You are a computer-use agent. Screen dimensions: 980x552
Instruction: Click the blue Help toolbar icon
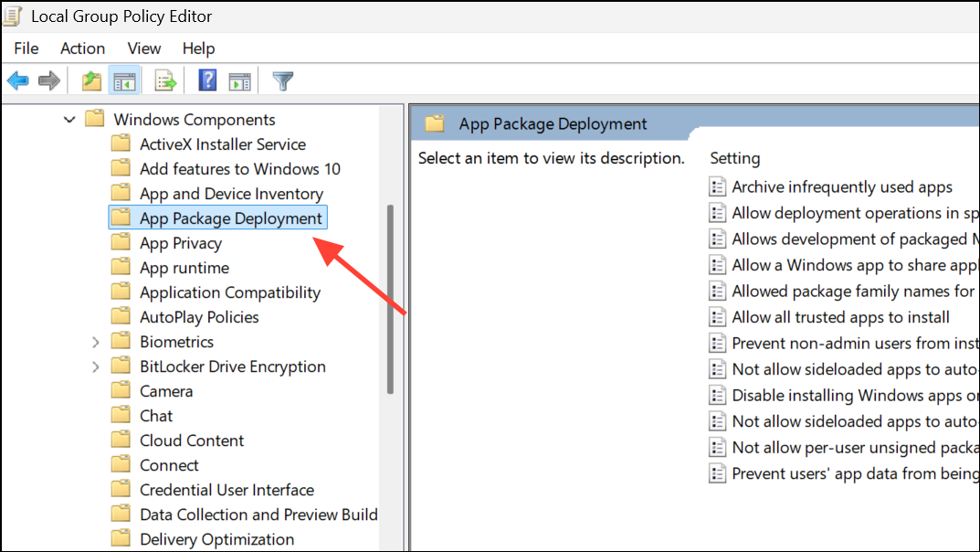pos(207,80)
